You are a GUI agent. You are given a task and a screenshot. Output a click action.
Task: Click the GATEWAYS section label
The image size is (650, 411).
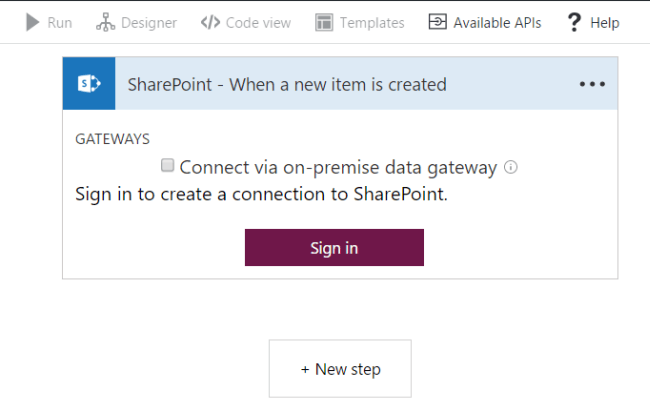[112, 139]
